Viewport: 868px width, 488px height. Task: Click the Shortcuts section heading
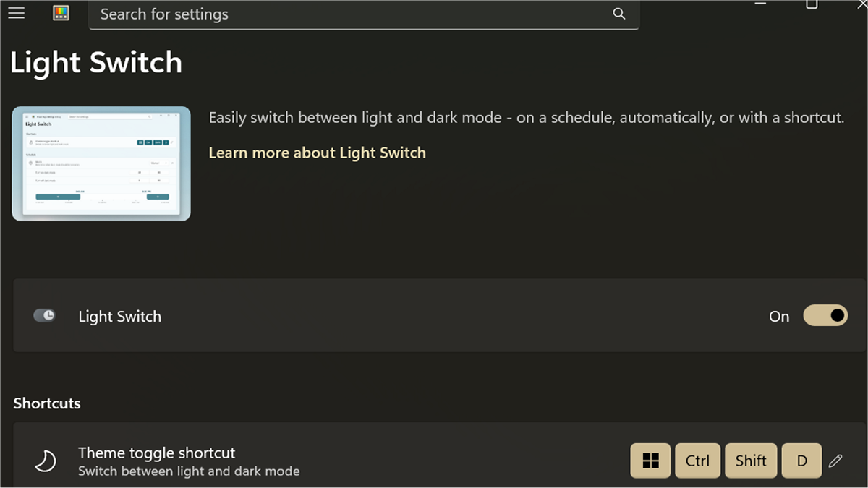[x=47, y=403]
